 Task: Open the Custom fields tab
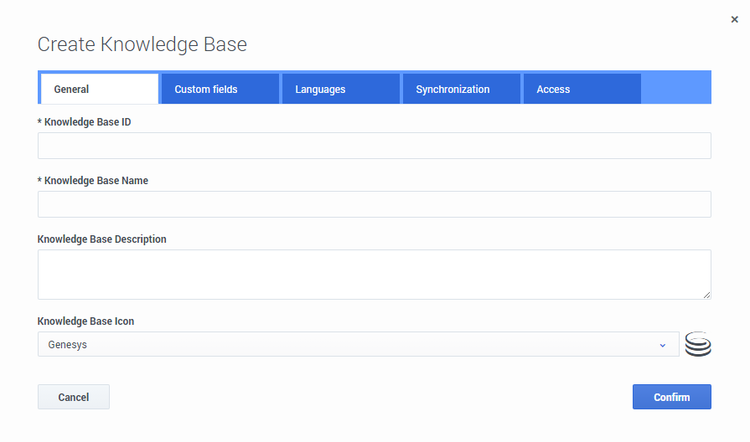pyautogui.click(x=219, y=89)
